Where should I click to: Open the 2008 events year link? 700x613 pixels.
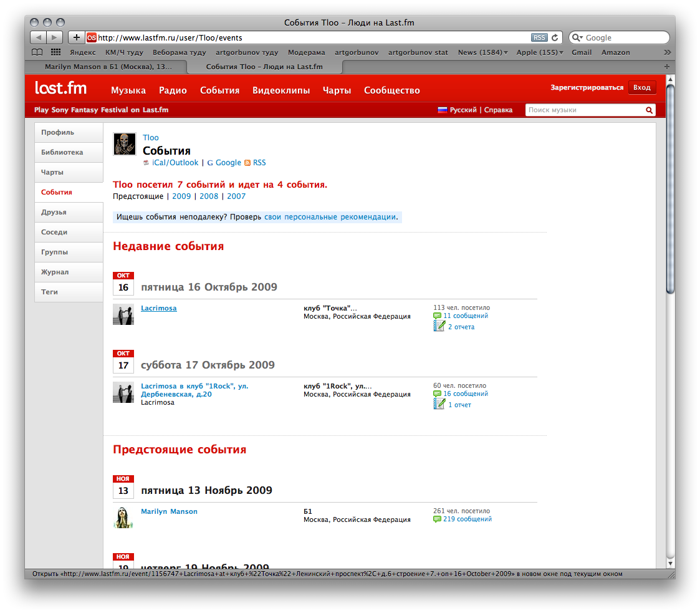tap(209, 196)
